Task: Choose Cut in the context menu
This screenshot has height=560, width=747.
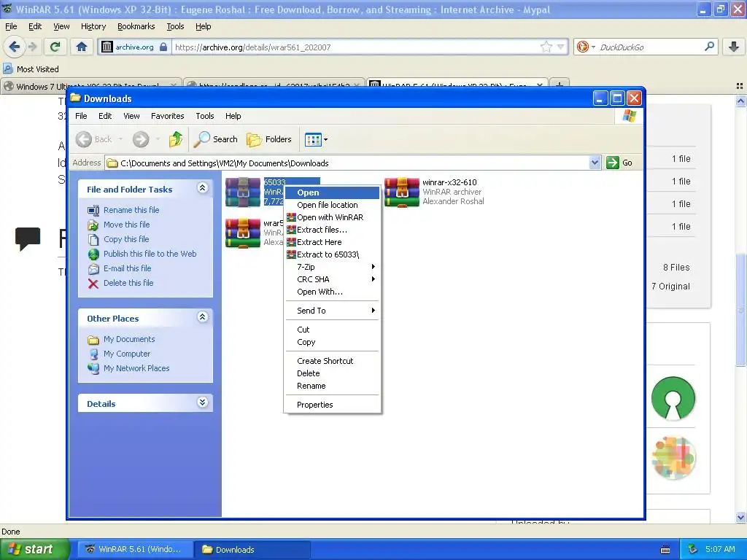Action: [332, 330]
